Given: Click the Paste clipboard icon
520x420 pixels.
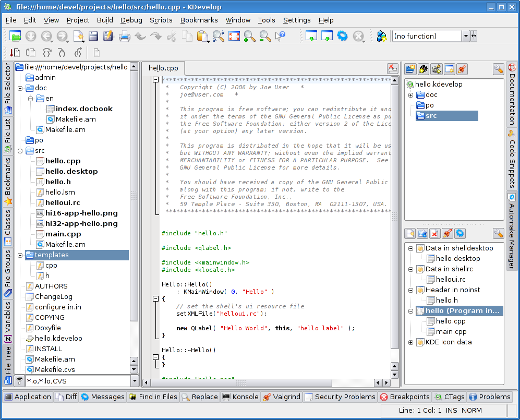Looking at the screenshot, I should coord(202,36).
